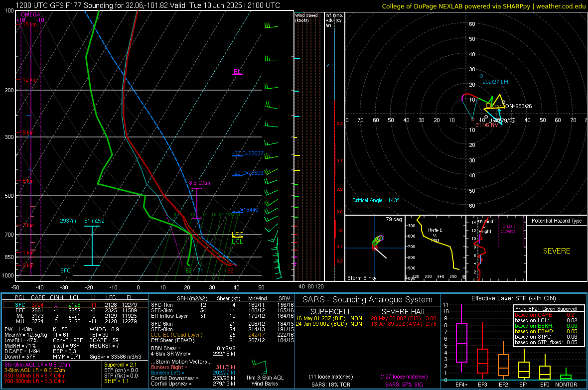The height and width of the screenshot is (390, 588).
Task: Click the Eff Shear (EBWD) row label
Action: 173,340
